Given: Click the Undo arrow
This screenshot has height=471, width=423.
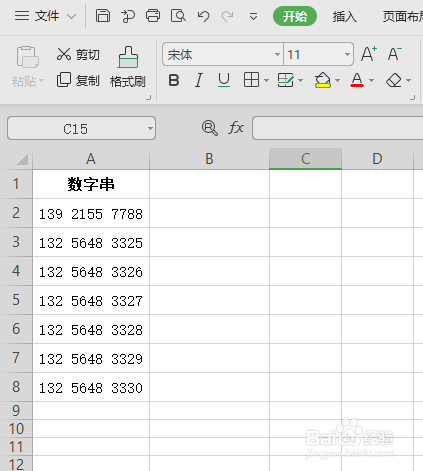Looking at the screenshot, I should pos(203,16).
